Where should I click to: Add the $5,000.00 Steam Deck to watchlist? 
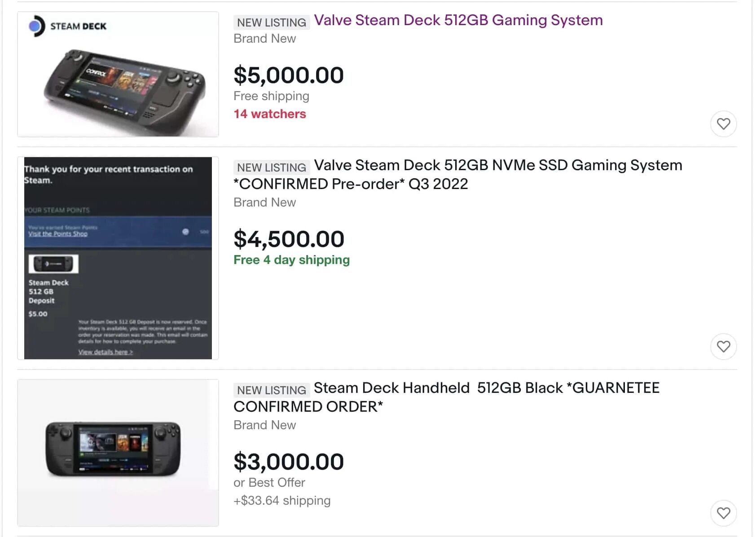[x=723, y=123]
